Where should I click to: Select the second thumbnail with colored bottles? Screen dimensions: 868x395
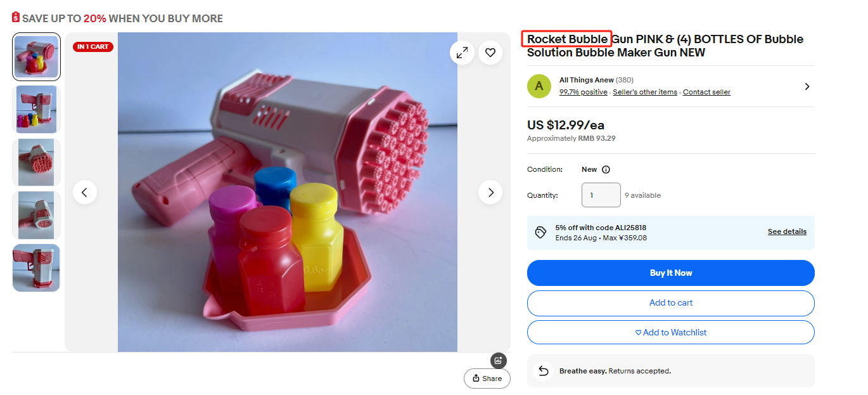(36, 110)
